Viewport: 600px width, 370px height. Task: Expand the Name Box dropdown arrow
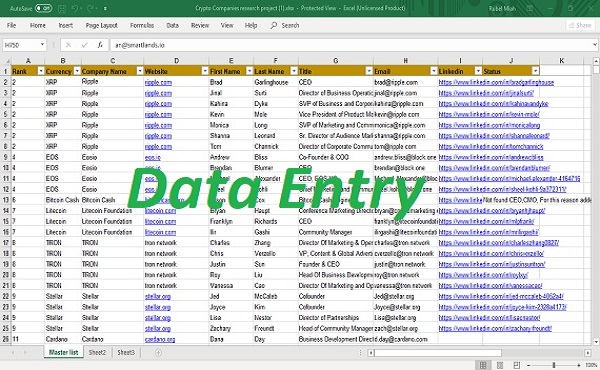(42, 45)
